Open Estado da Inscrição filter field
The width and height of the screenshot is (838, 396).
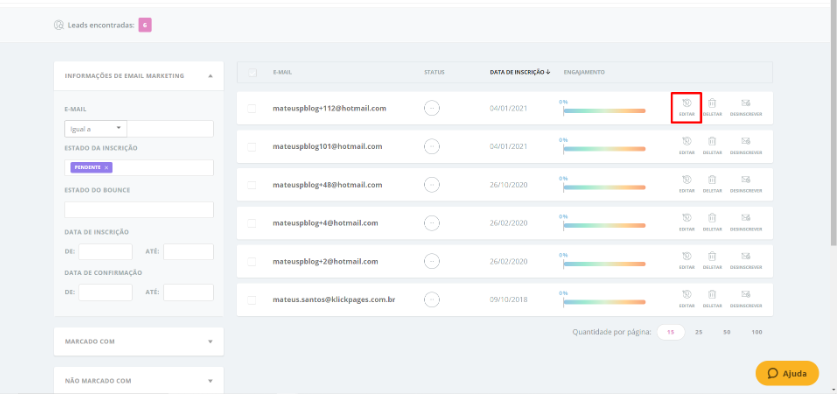click(x=139, y=167)
